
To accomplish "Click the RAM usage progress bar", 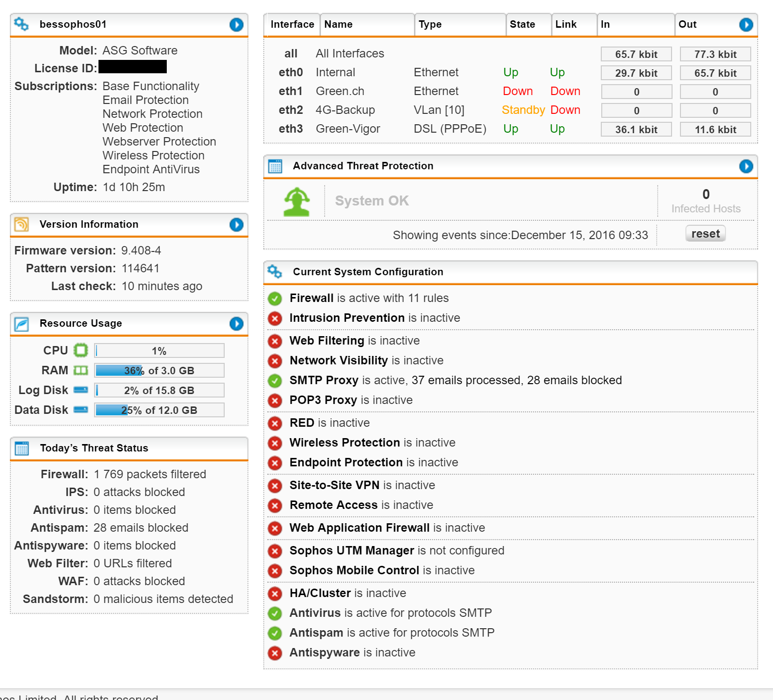I will click(159, 371).
